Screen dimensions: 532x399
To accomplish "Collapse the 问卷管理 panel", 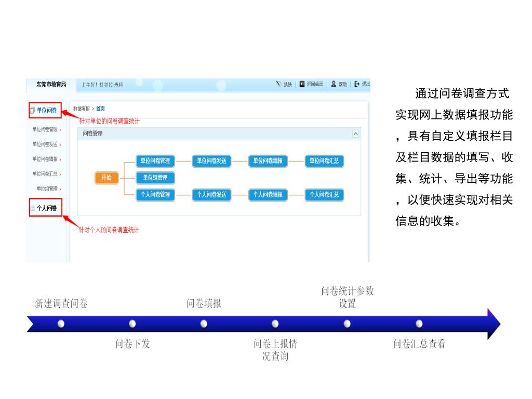I will coord(355,134).
